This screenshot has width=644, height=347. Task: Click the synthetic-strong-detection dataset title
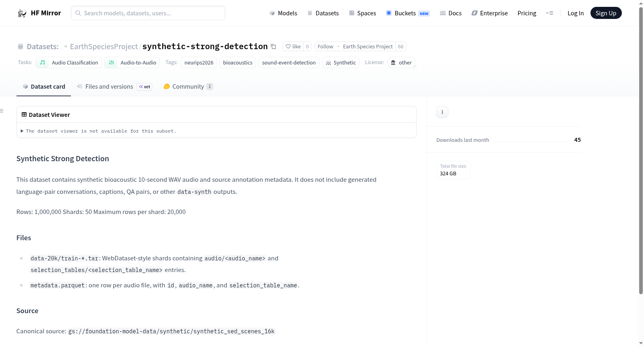(x=205, y=46)
